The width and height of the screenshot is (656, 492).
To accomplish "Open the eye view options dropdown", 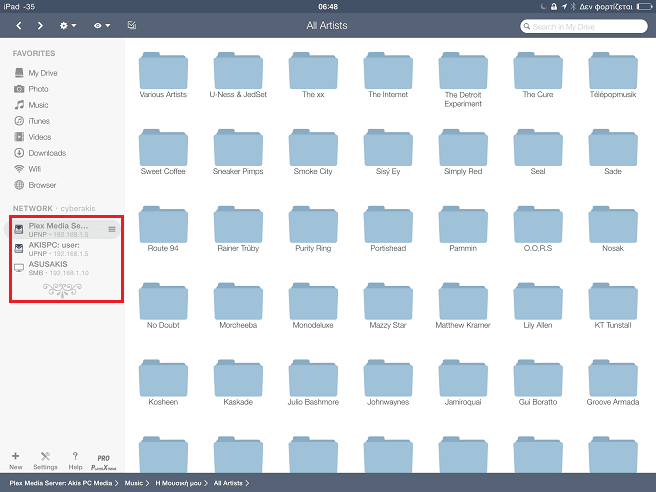I will click(x=100, y=25).
